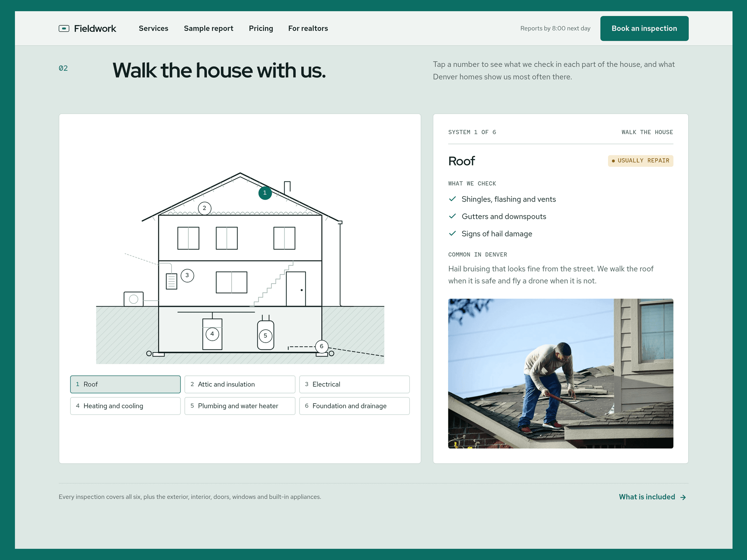Viewport: 747px width, 560px height.
Task: Select the Foundation and drainage tab
Action: click(x=354, y=406)
